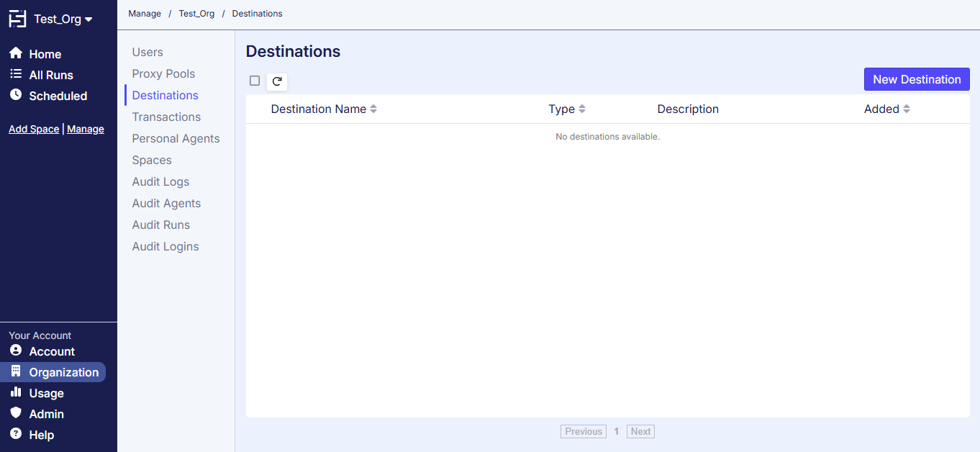Sort by Type column arrows
Screen dimensions: 980x452
click(582, 109)
